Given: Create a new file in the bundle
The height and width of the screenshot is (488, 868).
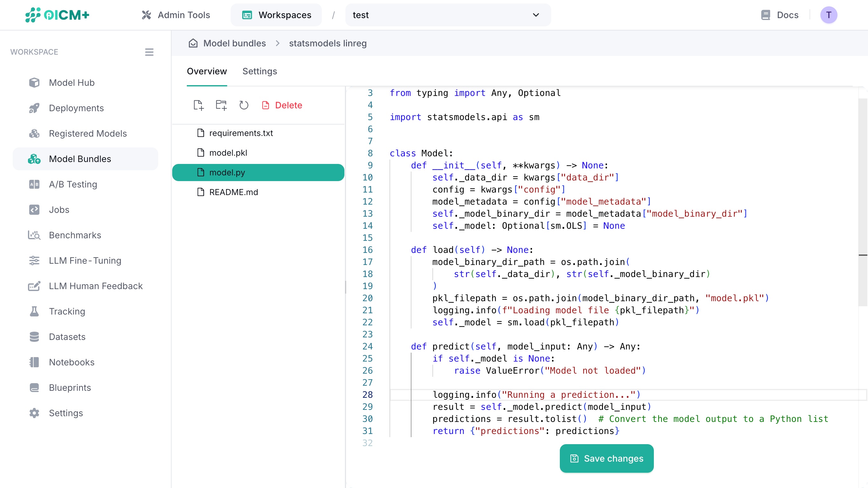Looking at the screenshot, I should (198, 105).
